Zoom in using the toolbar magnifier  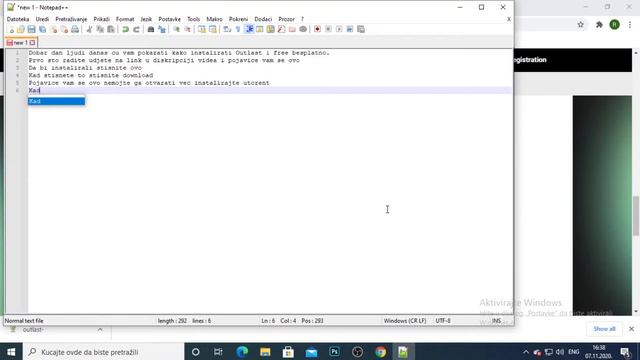(x=176, y=29)
